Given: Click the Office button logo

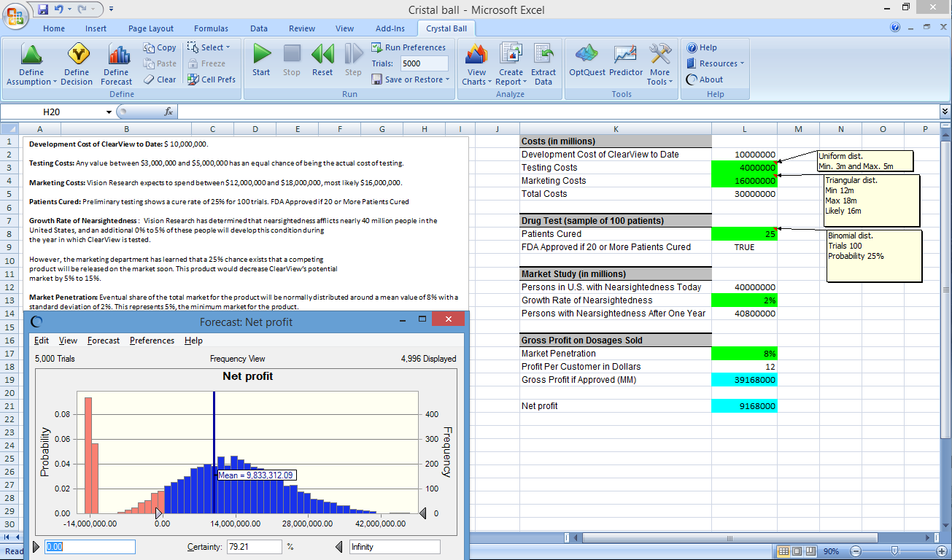Looking at the screenshot, I should (16, 15).
